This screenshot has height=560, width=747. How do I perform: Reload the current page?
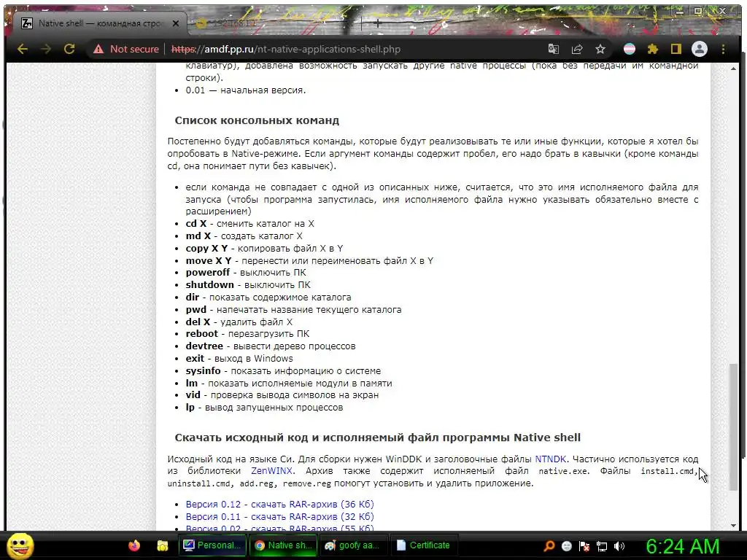(69, 49)
